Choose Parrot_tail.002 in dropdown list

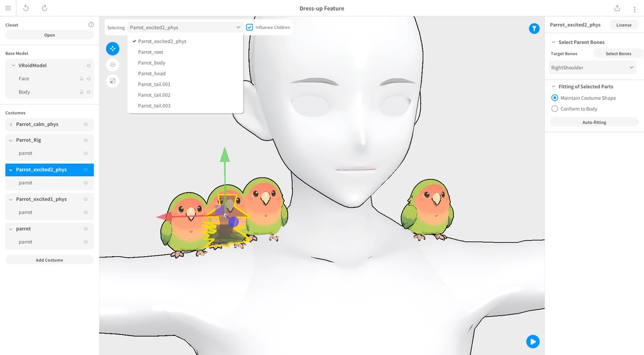point(186,95)
